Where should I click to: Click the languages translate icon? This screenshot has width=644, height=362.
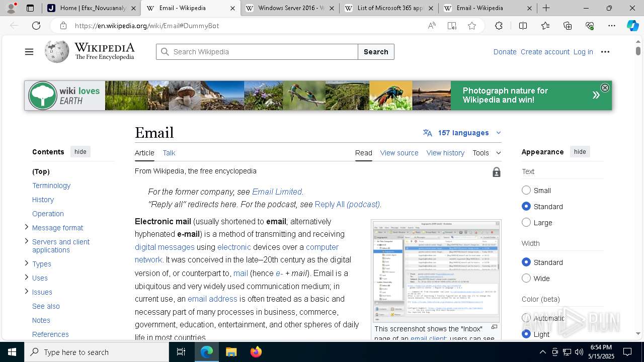click(x=428, y=133)
